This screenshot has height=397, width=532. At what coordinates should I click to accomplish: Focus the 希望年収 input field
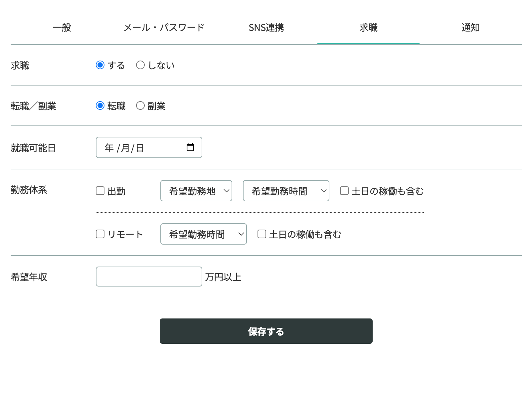(149, 277)
